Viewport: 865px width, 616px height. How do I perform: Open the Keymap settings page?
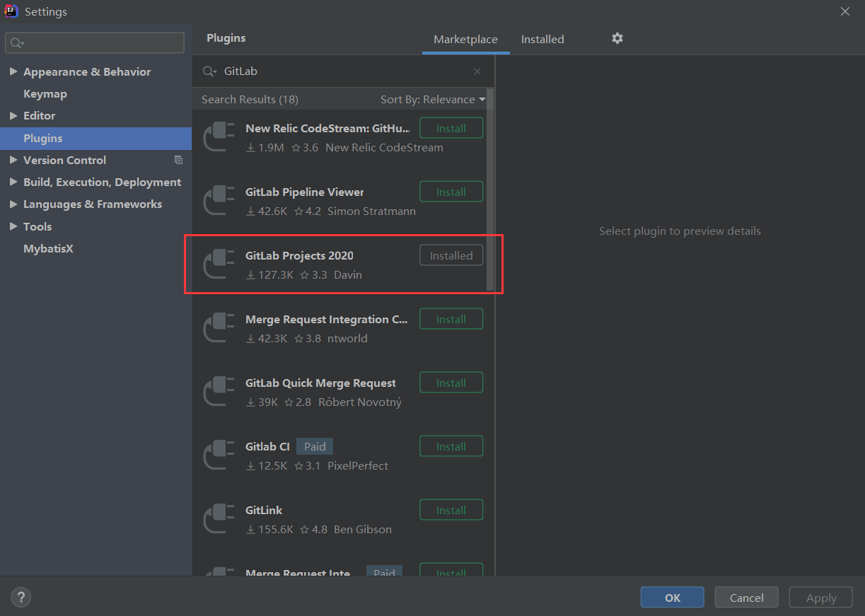(x=45, y=93)
